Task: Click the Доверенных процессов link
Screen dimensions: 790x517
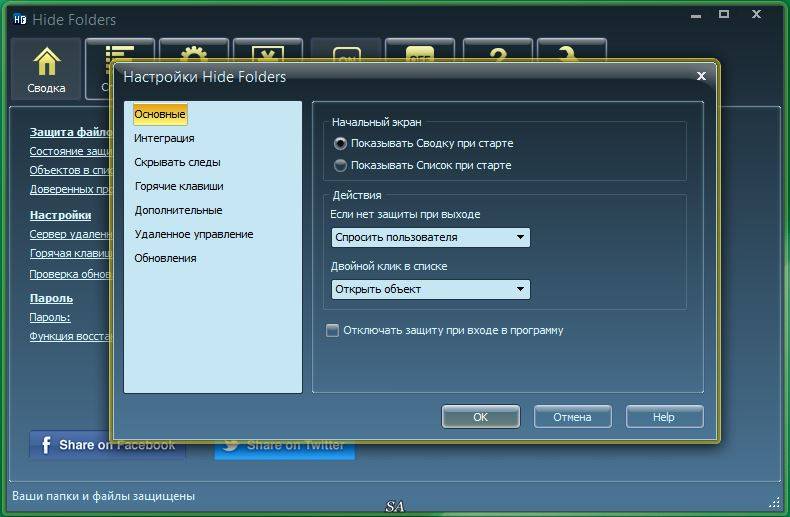Action: point(71,189)
